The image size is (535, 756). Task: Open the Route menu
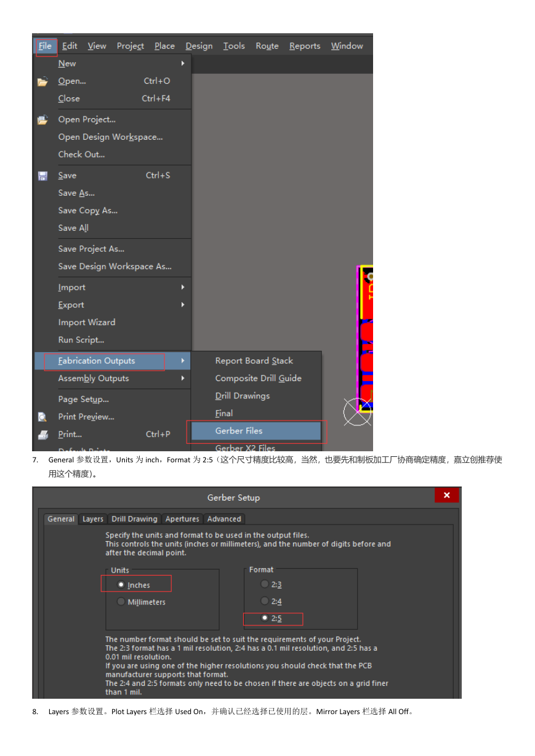(x=267, y=46)
